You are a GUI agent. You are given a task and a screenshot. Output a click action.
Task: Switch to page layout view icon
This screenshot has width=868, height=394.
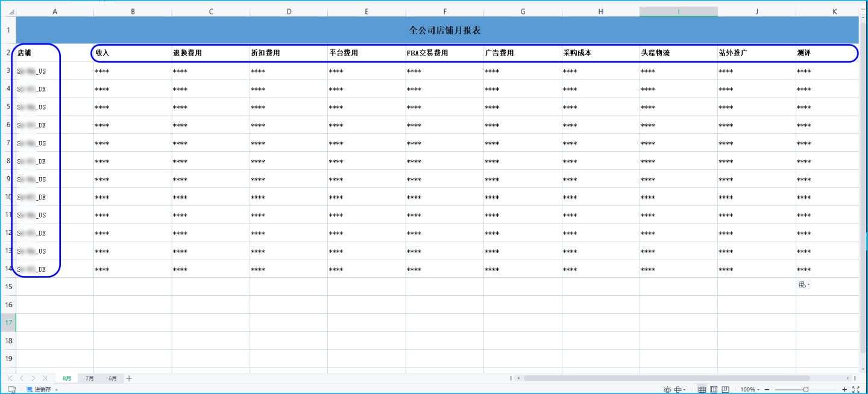(x=714, y=389)
